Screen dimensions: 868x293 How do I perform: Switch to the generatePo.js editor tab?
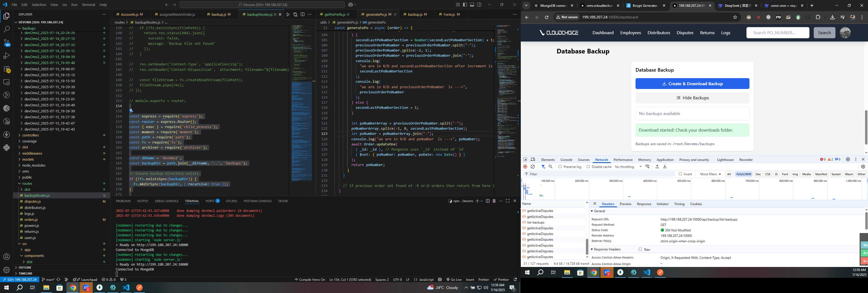point(376,14)
